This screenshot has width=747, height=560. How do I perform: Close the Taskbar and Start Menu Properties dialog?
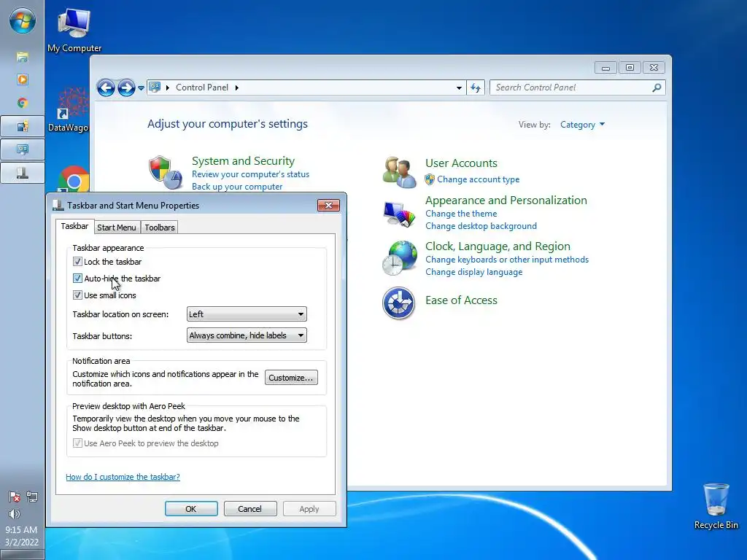click(x=329, y=205)
